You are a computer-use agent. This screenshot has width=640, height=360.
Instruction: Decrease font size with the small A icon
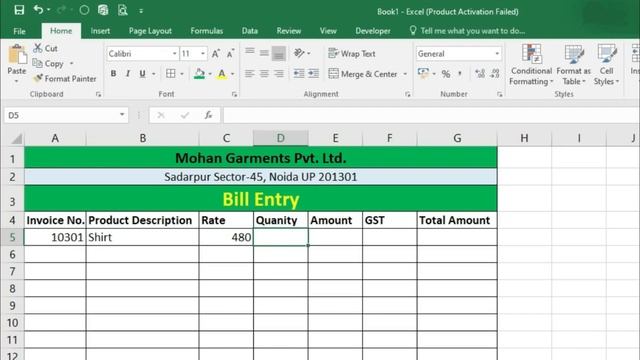[230, 53]
